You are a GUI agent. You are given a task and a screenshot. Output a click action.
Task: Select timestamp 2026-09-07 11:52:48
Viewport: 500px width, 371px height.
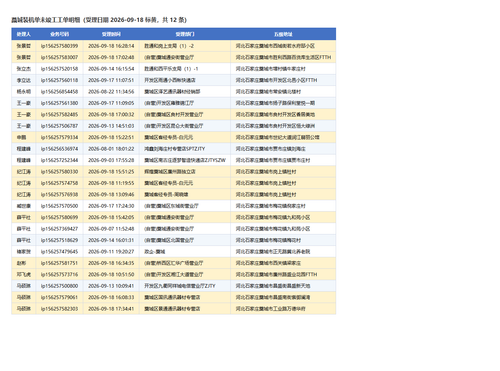pos(111,229)
